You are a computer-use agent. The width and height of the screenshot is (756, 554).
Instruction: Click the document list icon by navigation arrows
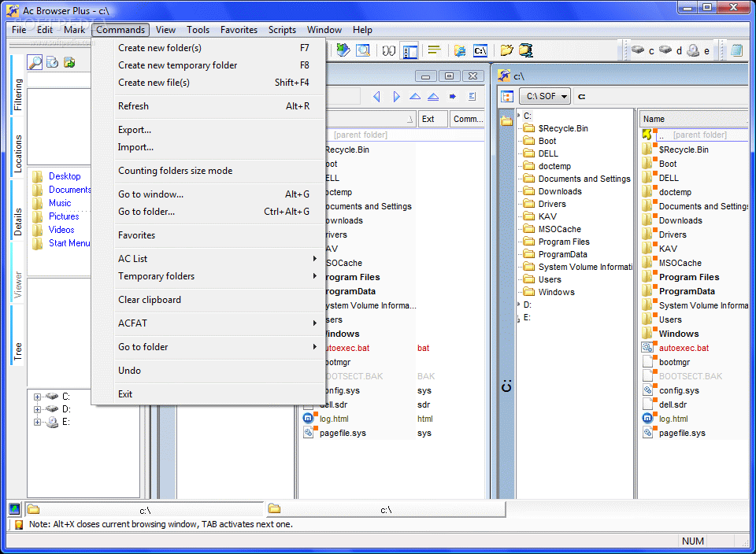click(472, 96)
